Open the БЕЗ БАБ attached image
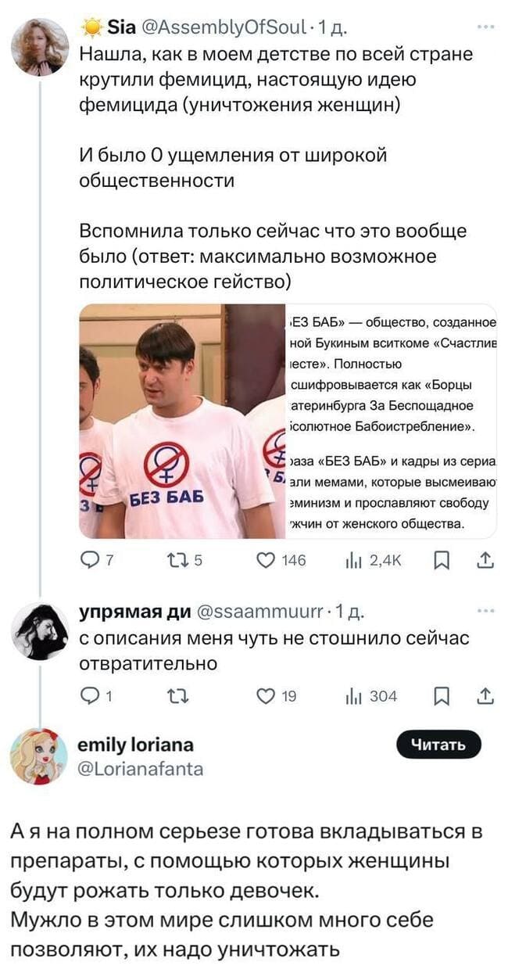The height and width of the screenshot is (980, 508). tap(288, 421)
